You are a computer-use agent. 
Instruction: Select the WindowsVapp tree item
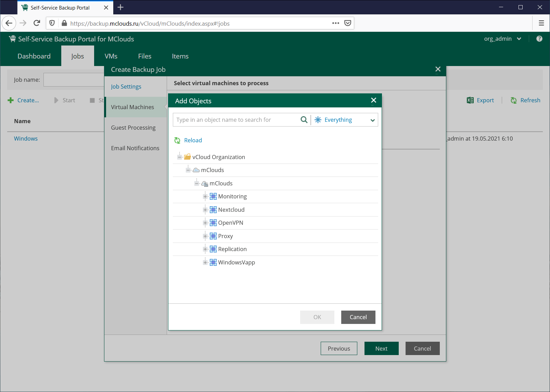pos(236,262)
